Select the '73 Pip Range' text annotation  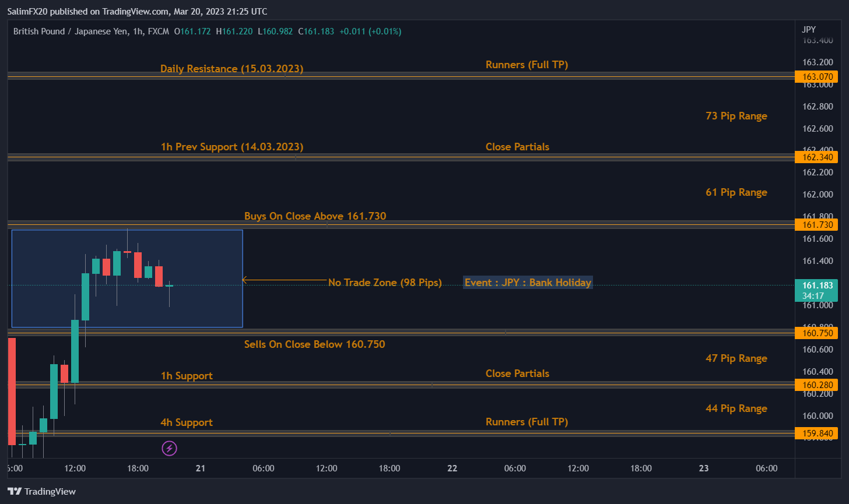[736, 116]
